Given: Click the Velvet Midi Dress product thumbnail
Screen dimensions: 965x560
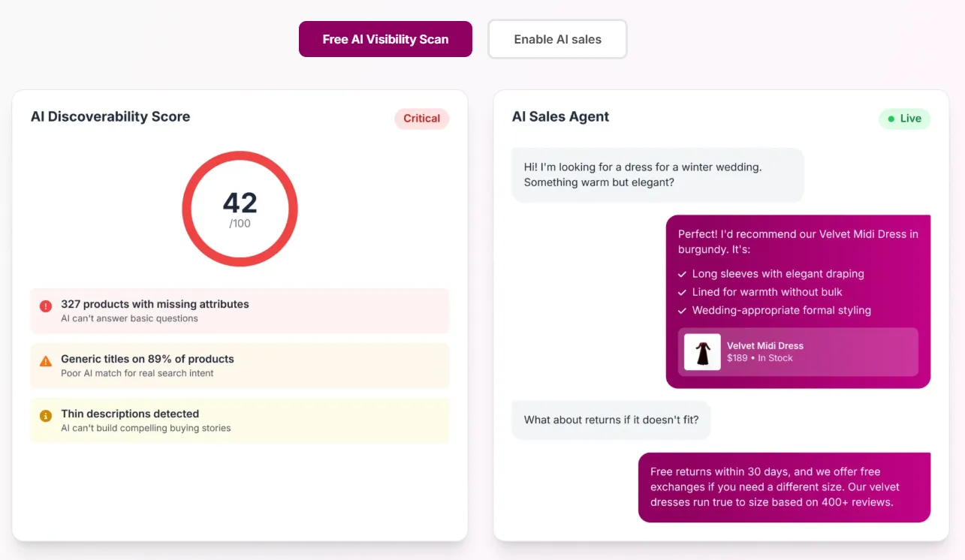Looking at the screenshot, I should pyautogui.click(x=702, y=352).
